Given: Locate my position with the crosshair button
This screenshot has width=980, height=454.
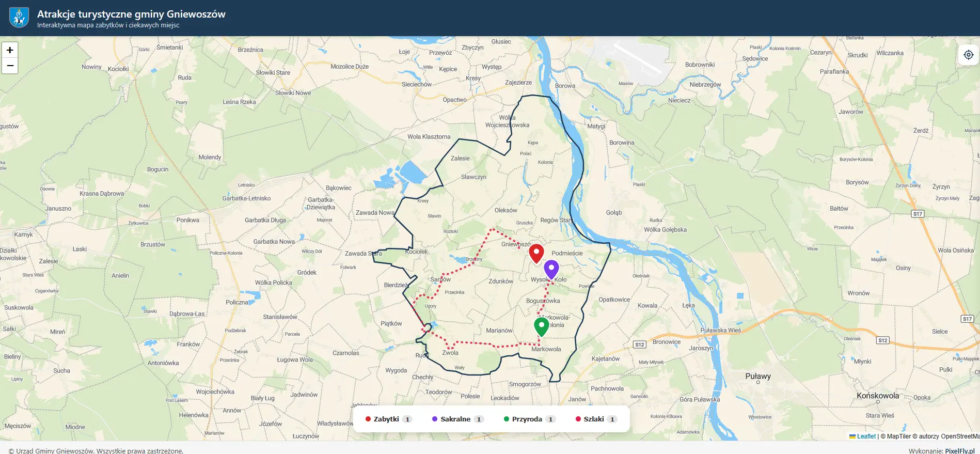Looking at the screenshot, I should point(969,55).
